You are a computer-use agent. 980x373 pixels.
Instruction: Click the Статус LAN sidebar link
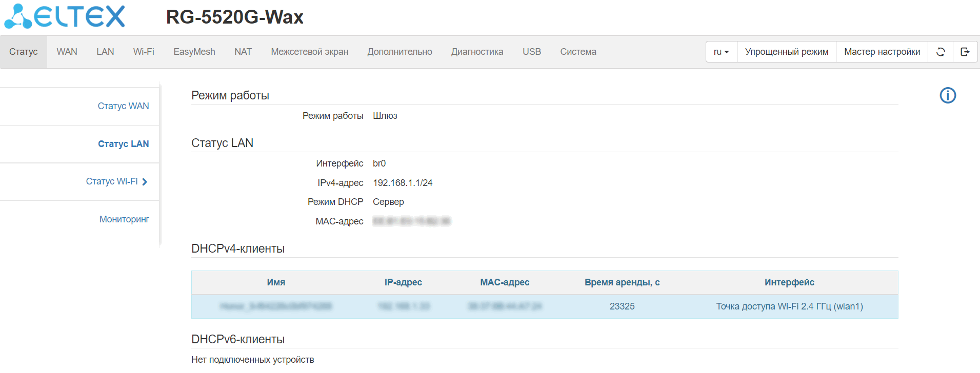[123, 144]
